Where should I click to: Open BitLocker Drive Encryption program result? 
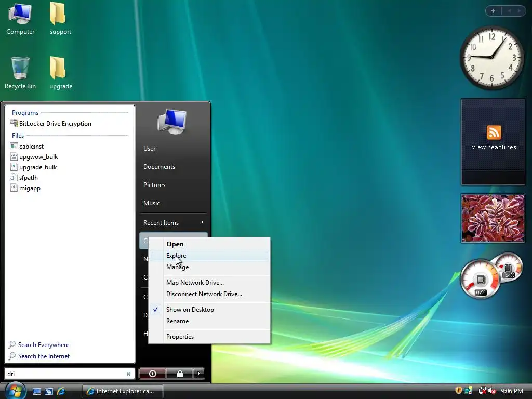pyautogui.click(x=51, y=124)
